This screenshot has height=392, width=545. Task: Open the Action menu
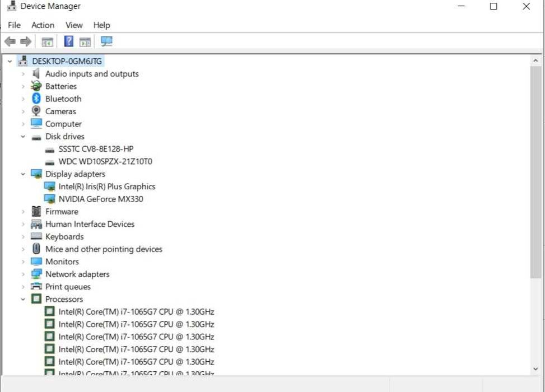(43, 25)
